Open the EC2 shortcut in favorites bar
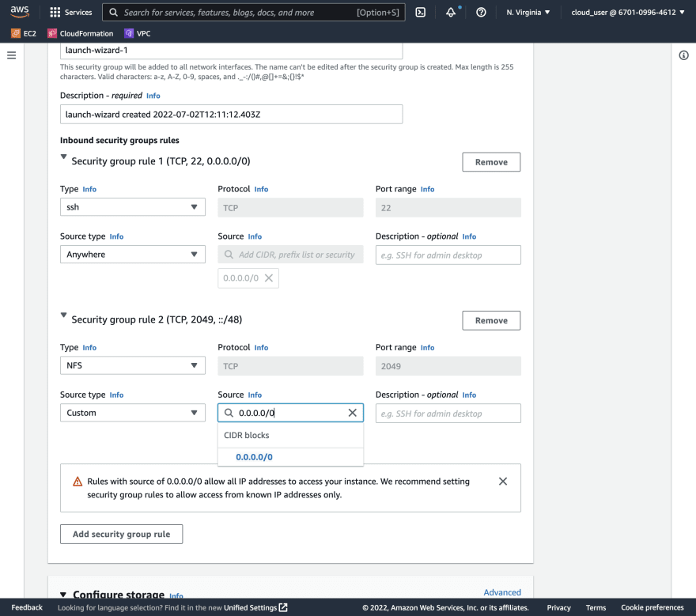This screenshot has width=696, height=616. click(x=24, y=33)
